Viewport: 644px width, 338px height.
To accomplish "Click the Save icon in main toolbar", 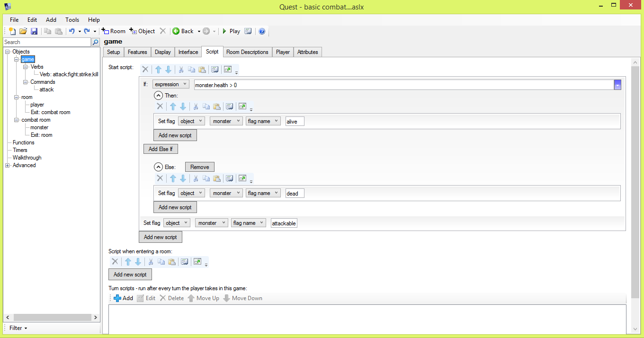I will pyautogui.click(x=34, y=31).
